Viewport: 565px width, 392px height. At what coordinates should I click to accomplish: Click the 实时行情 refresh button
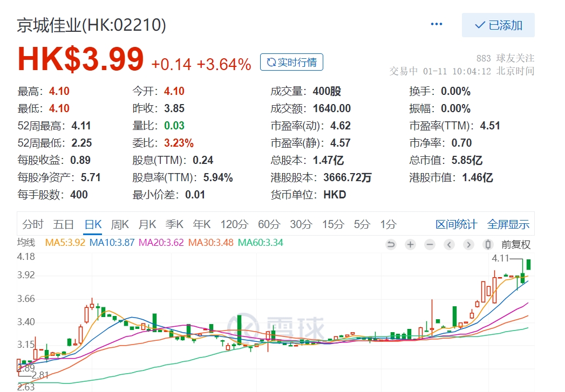pos(291,62)
